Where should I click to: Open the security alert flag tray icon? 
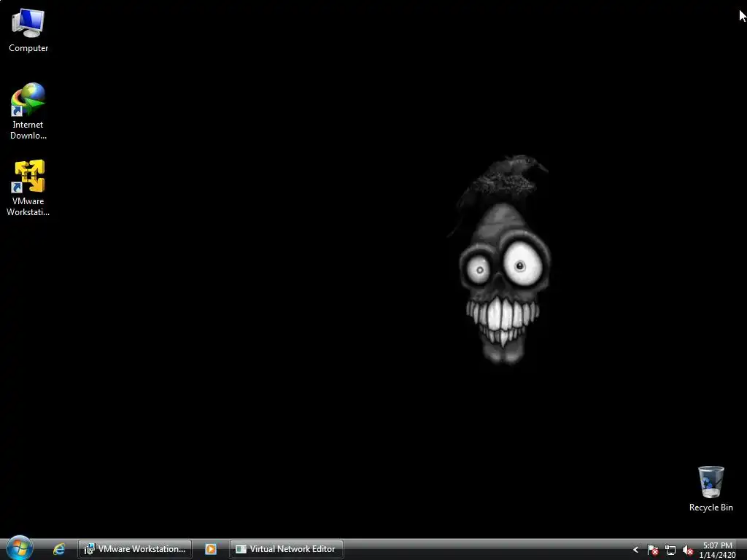[653, 550]
